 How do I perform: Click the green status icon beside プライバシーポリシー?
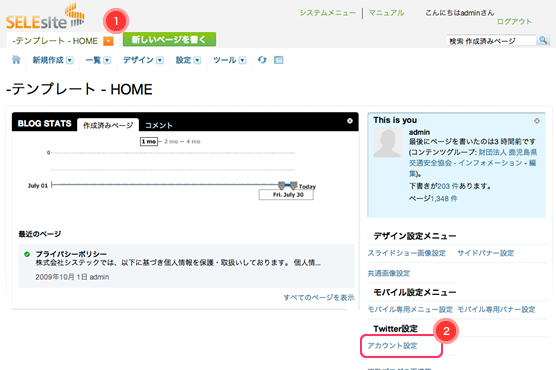click(x=27, y=254)
